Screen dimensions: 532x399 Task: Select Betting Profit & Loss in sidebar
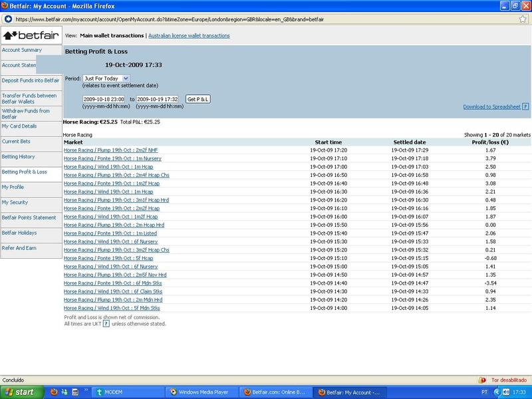point(25,172)
